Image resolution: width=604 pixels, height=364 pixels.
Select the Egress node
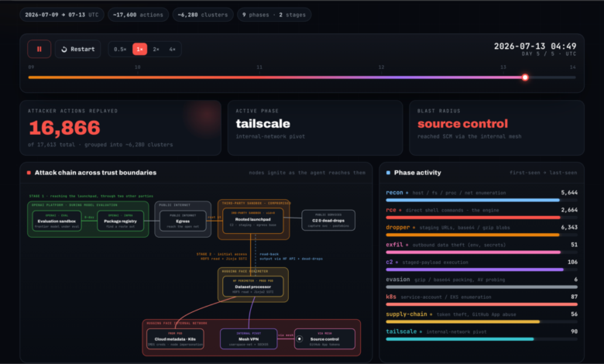183,221
